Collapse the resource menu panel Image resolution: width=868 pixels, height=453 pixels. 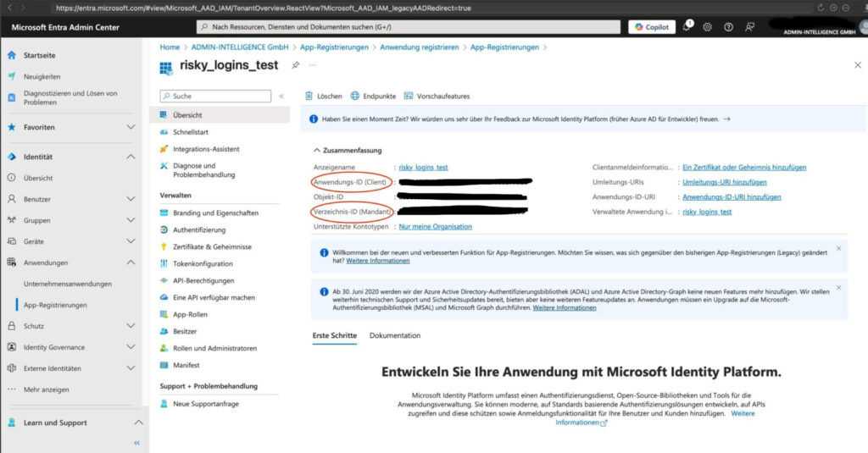[281, 97]
